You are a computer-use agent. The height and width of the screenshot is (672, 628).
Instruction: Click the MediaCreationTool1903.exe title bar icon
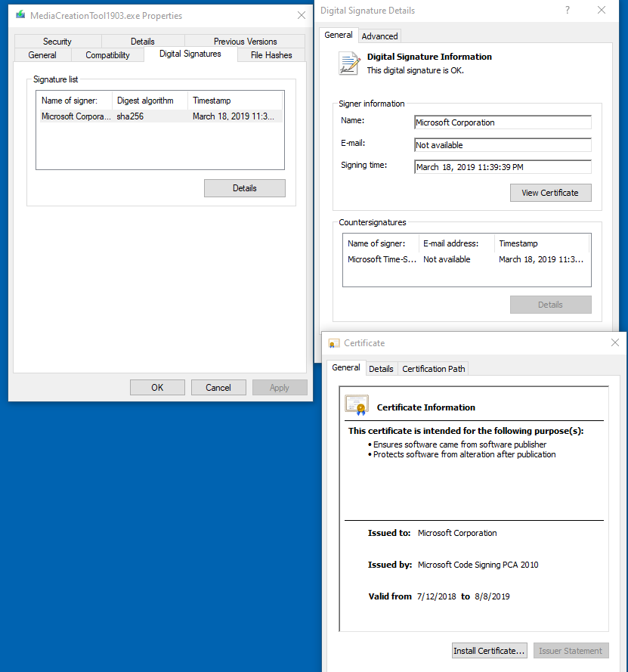(x=20, y=15)
